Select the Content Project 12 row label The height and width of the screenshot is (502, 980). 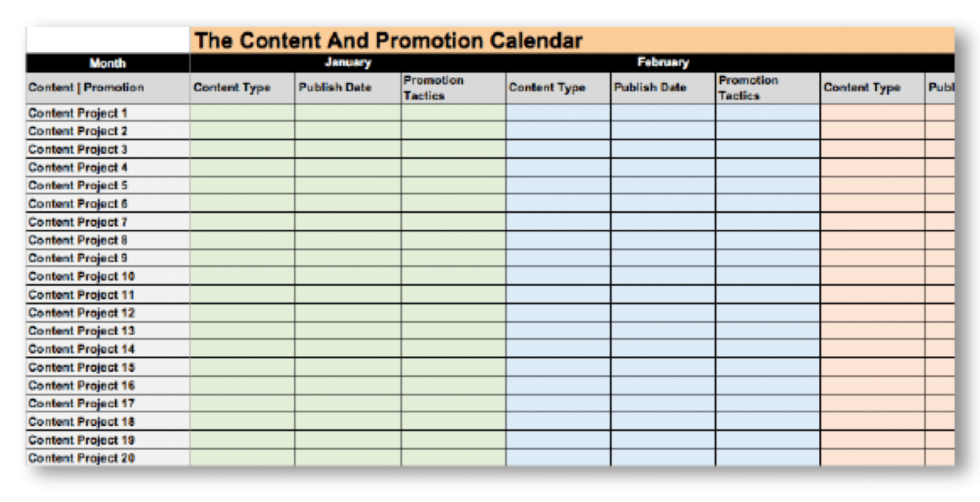(x=81, y=313)
